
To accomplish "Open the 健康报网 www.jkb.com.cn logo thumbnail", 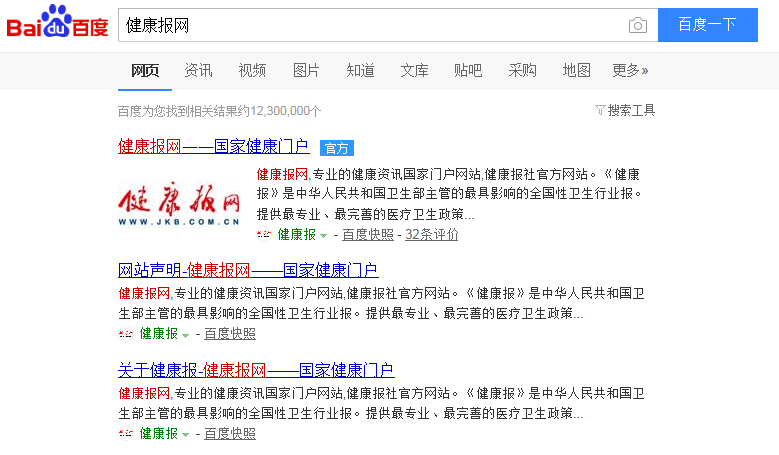I will [x=179, y=205].
